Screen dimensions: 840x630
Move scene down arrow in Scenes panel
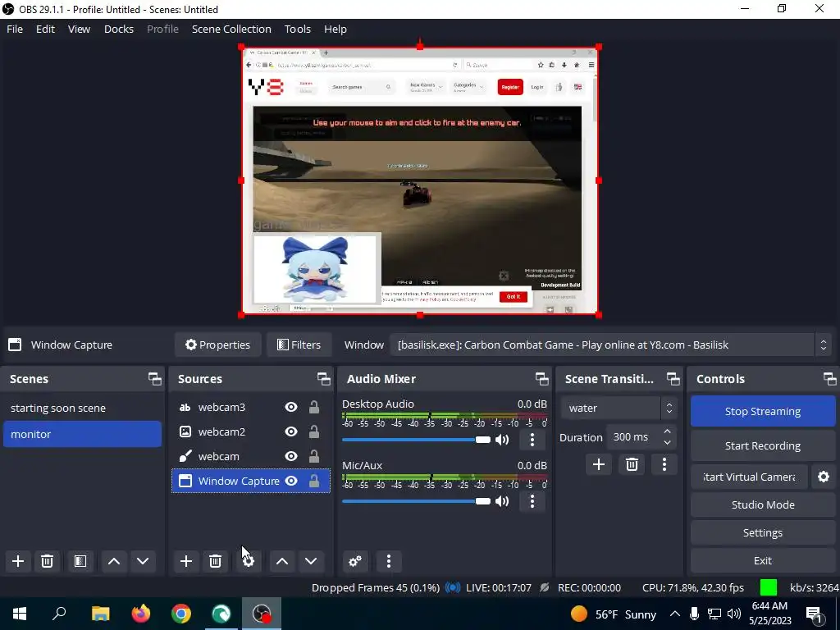click(x=143, y=561)
